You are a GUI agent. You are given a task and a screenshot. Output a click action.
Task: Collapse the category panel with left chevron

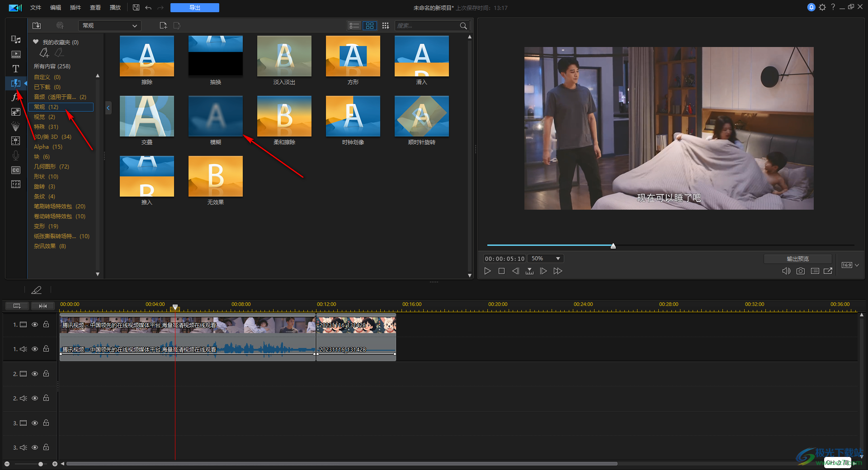108,108
